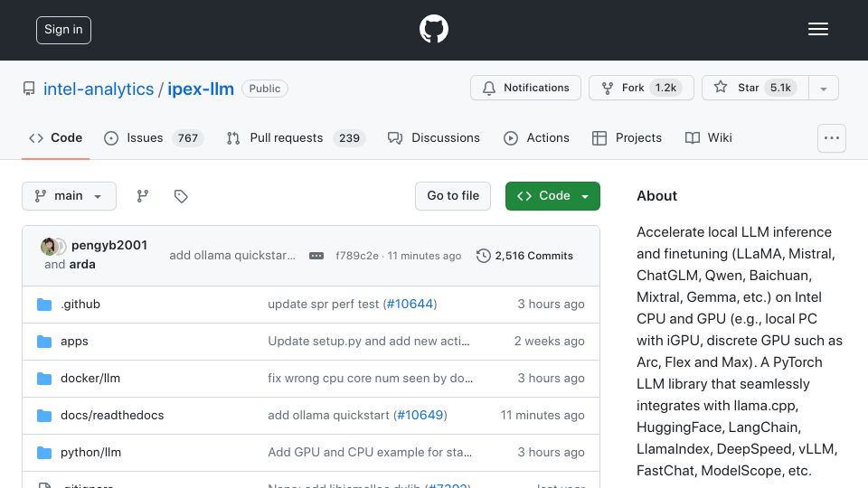Click the Pull requests count badge 239
This screenshot has height=488, width=868.
coord(349,137)
